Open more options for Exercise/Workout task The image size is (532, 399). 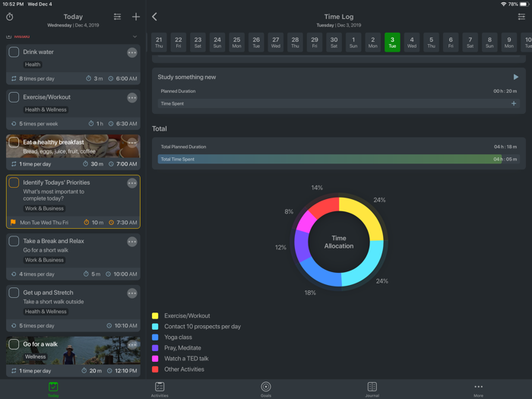point(132,98)
